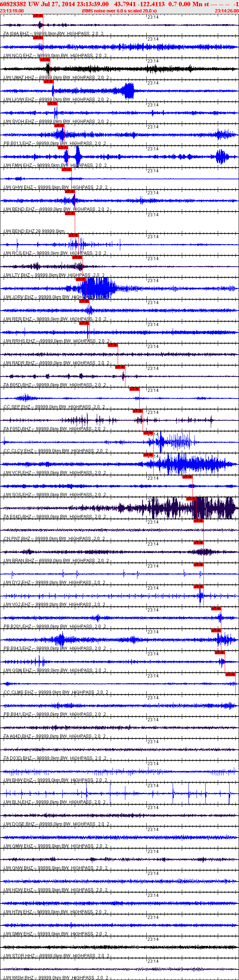Select the UW NCO EHZ station label
Screen dimensions: 239x980
point(55,56)
